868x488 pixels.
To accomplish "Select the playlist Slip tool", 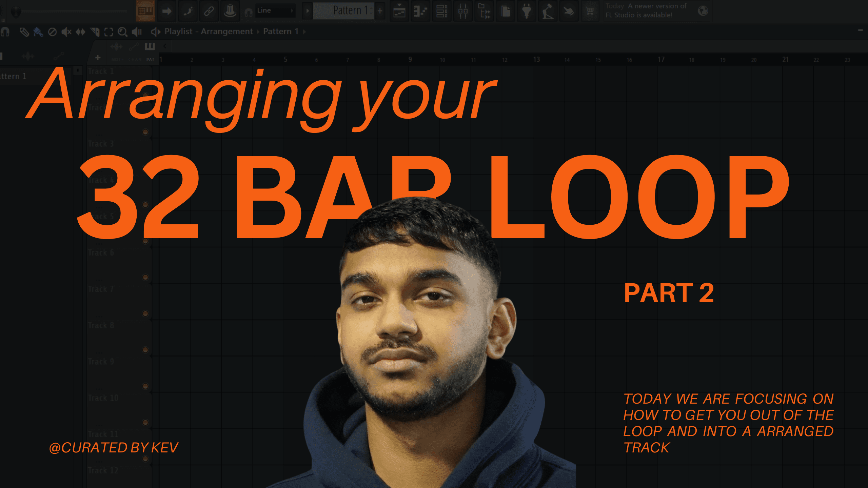I will click(x=80, y=32).
